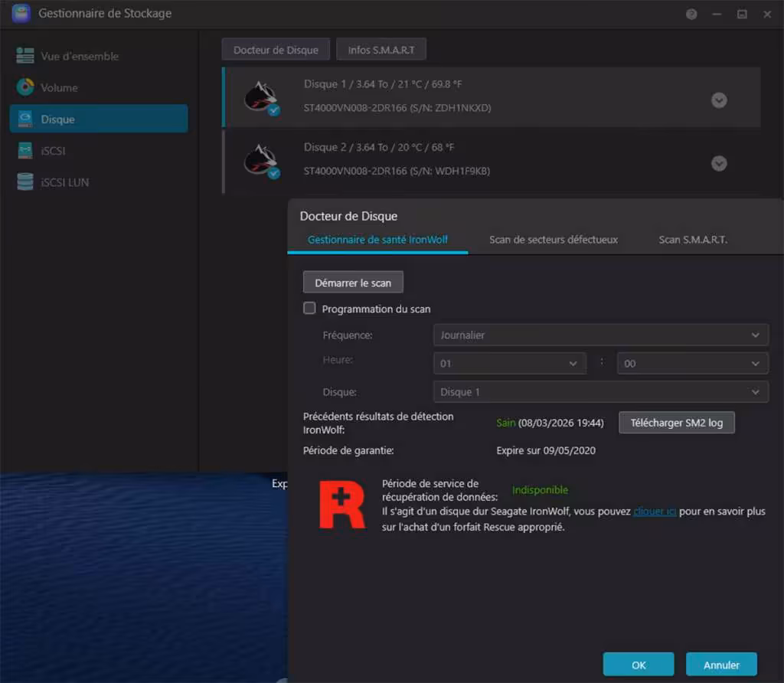
Task: Expand Disque 1 details chevron
Action: click(x=719, y=100)
